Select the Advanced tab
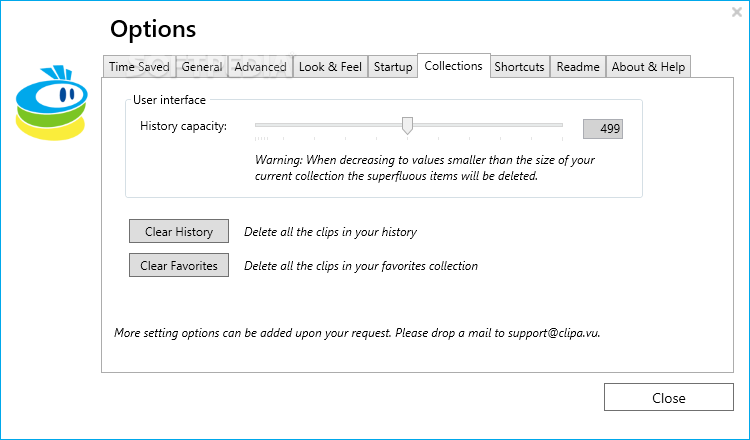 coord(260,66)
